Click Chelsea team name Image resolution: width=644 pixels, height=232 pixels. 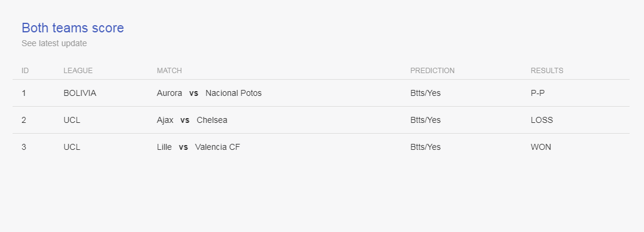(x=212, y=120)
